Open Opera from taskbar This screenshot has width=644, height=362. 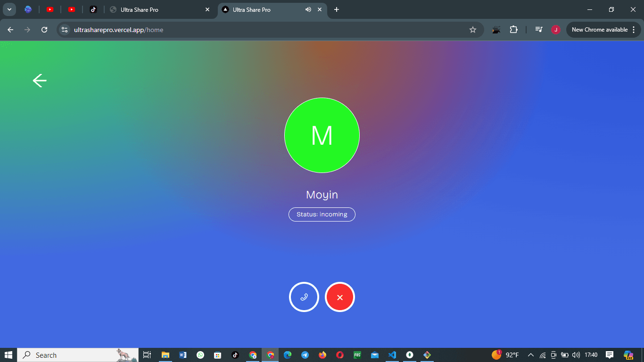click(x=340, y=355)
